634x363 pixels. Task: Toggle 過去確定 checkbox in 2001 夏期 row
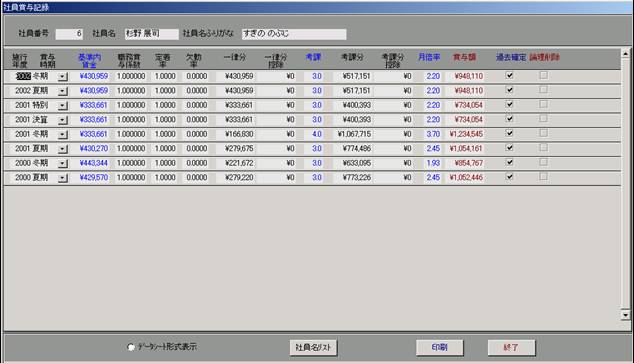pyautogui.click(x=509, y=148)
